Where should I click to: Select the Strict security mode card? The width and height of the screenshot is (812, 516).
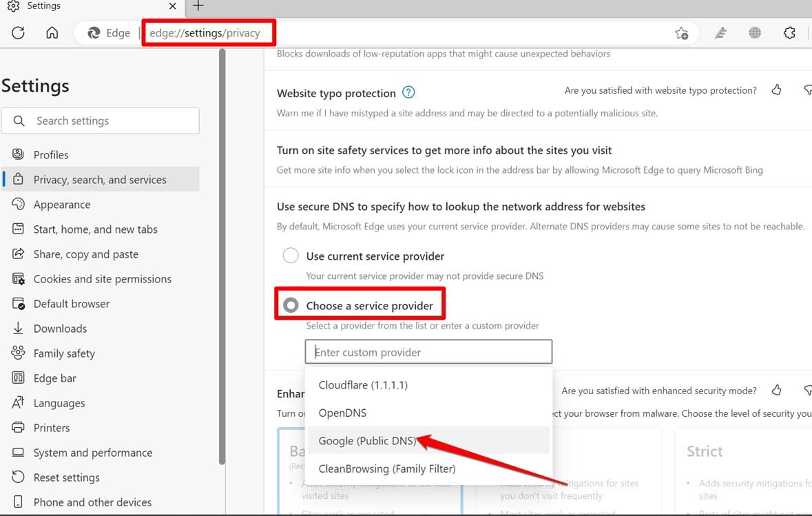click(x=743, y=471)
